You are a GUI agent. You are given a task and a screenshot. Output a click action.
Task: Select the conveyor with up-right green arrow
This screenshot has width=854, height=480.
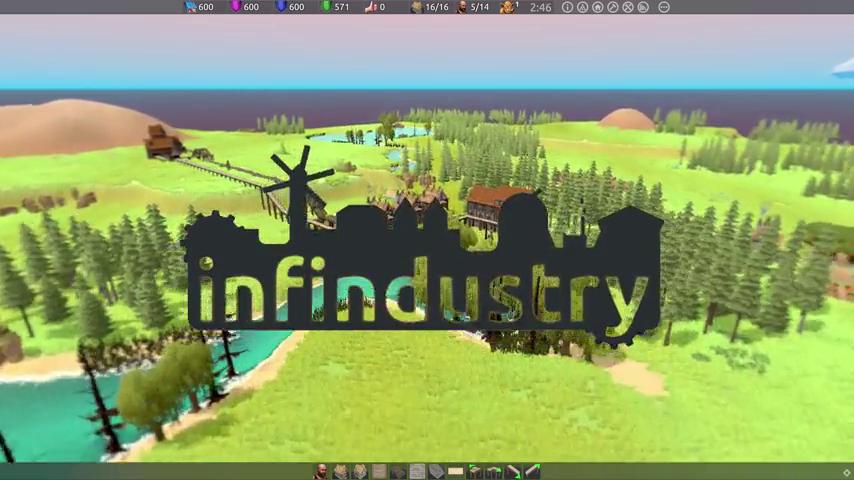point(532,471)
